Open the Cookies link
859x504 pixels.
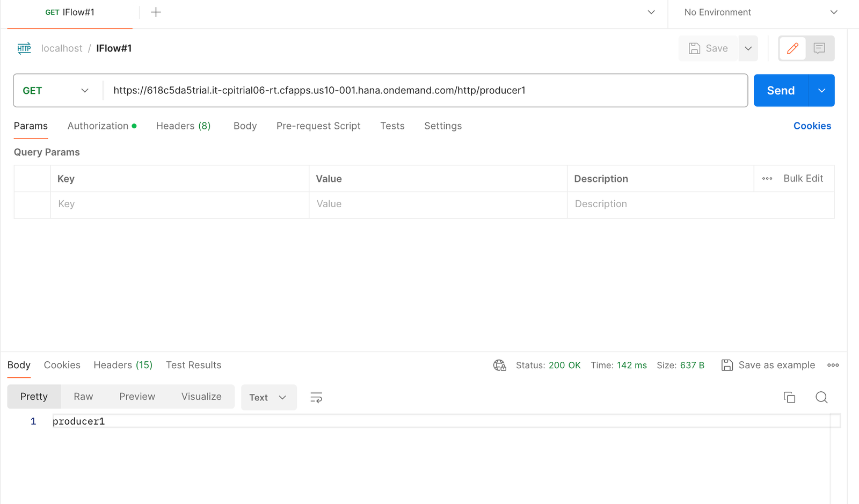(812, 126)
